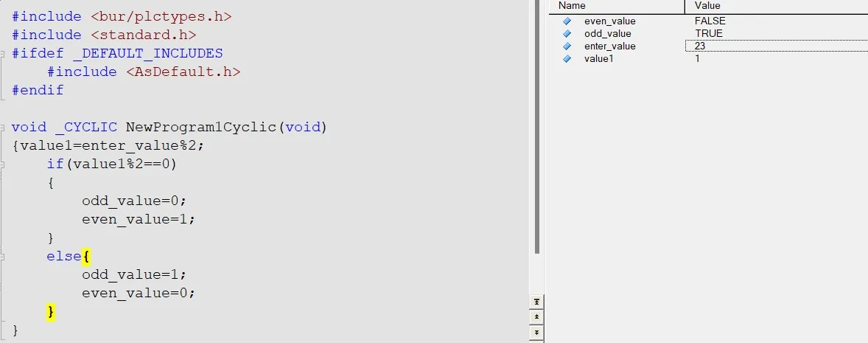Collapse the #ifdef _DEFAULT_INCLUDES fold marker
The width and height of the screenshot is (868, 343).
(4, 54)
